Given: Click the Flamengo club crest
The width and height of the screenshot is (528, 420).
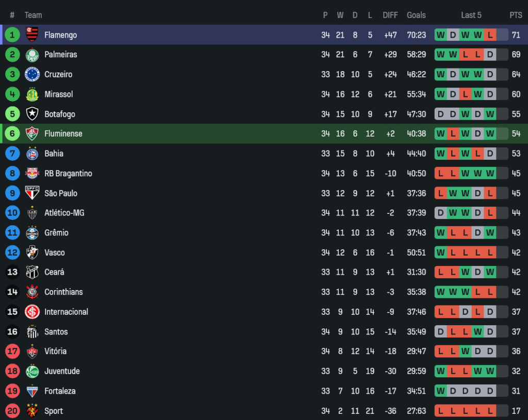Looking at the screenshot, I should pyautogui.click(x=32, y=35).
